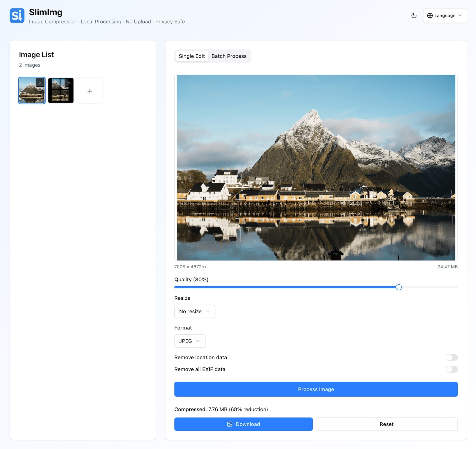476x449 pixels.
Task: Click Reset to clear compression results
Action: pyautogui.click(x=387, y=424)
